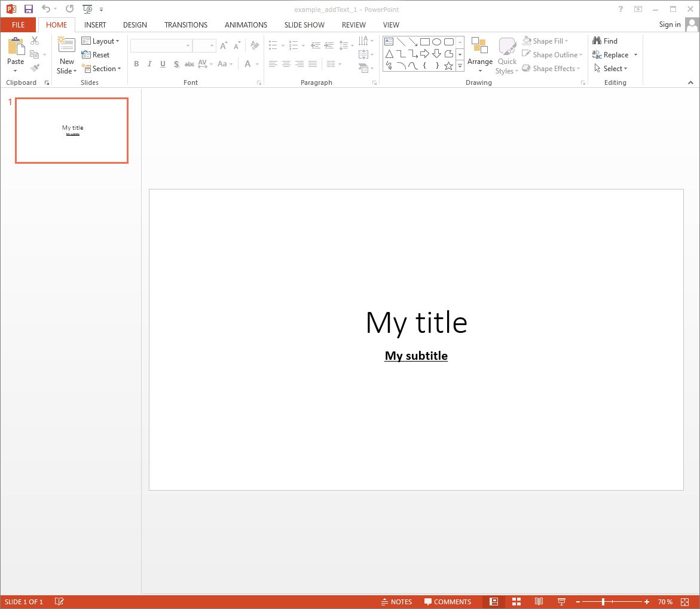Click the Save icon in quick access toolbar

(x=29, y=9)
